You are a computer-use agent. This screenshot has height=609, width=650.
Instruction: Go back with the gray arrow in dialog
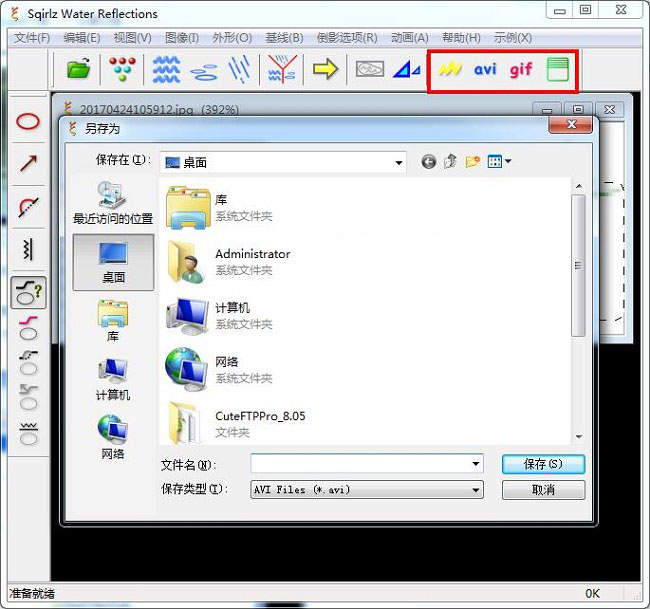[x=429, y=162]
